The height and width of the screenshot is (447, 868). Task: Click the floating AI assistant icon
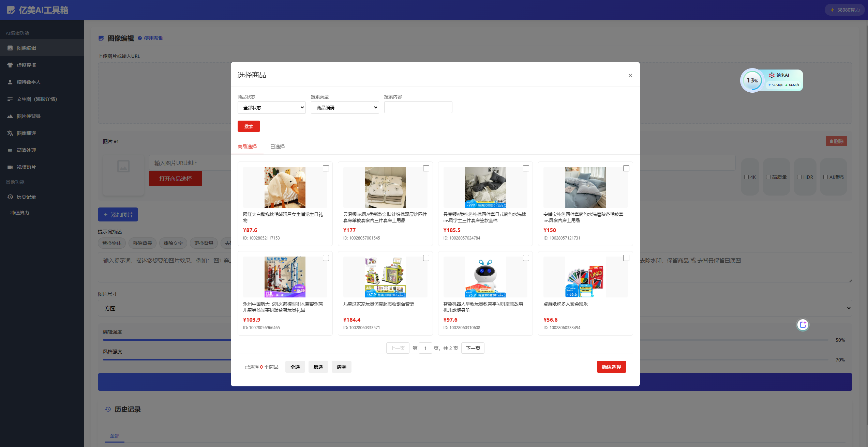click(x=803, y=325)
